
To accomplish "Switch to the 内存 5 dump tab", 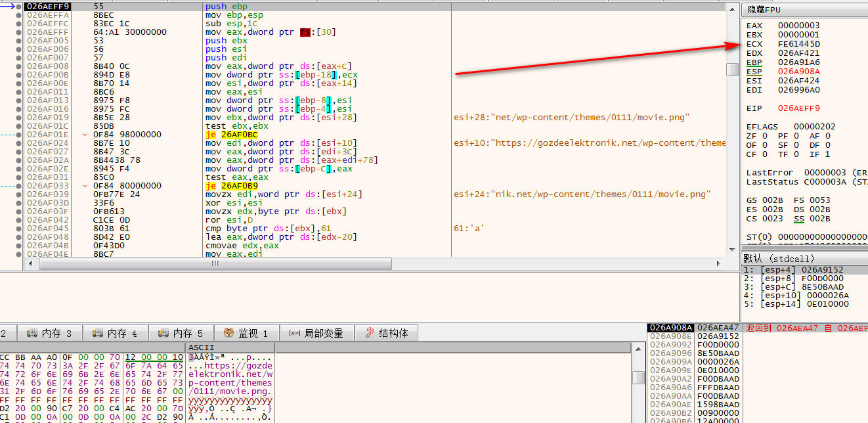I will (181, 333).
